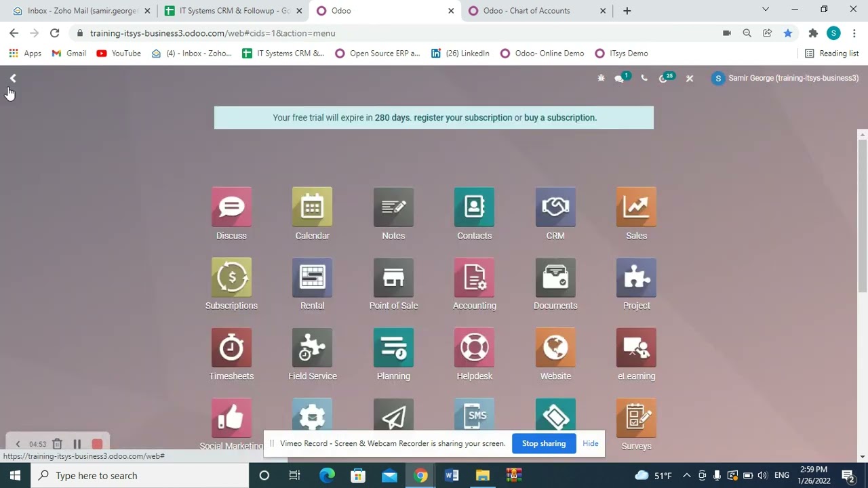868x488 pixels.
Task: Click the X icon in Odoo header
Action: pyautogui.click(x=690, y=79)
